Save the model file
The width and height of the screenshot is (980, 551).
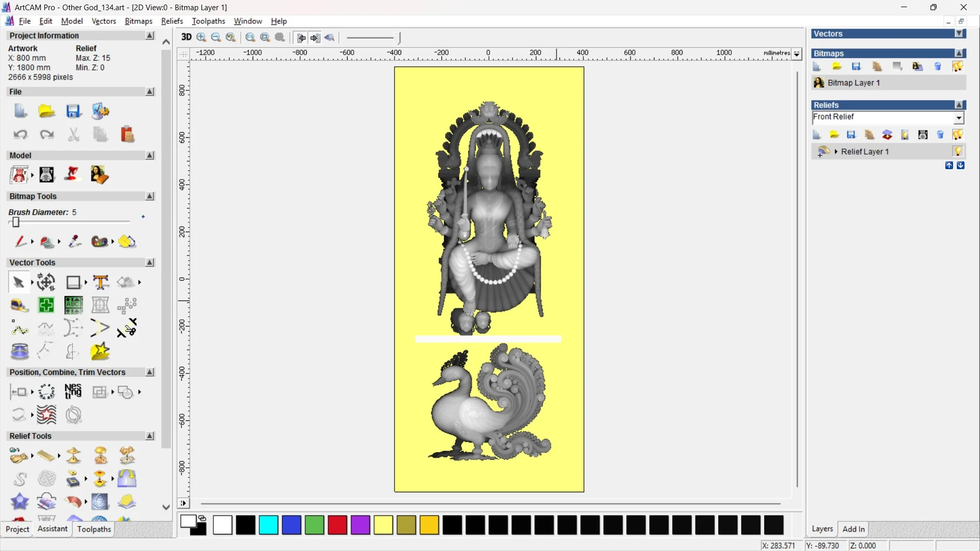74,111
